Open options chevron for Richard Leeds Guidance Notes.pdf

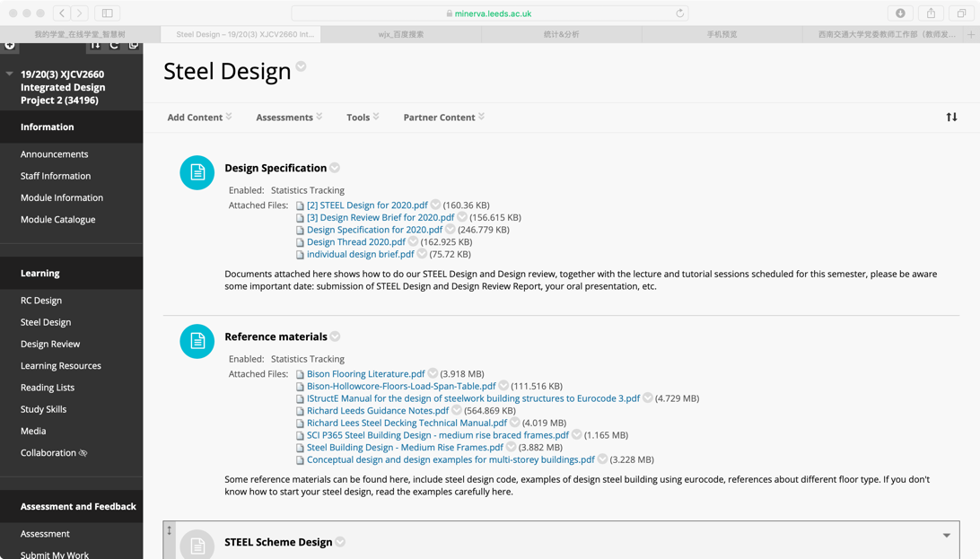click(x=457, y=410)
